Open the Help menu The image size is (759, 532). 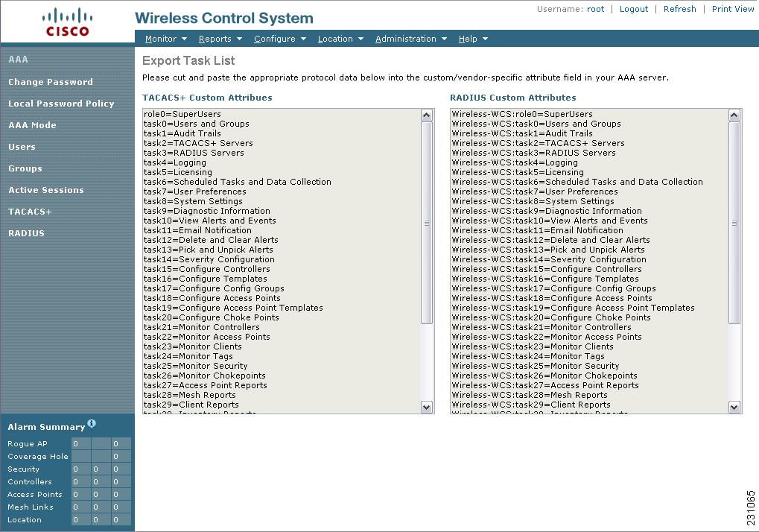[x=468, y=39]
